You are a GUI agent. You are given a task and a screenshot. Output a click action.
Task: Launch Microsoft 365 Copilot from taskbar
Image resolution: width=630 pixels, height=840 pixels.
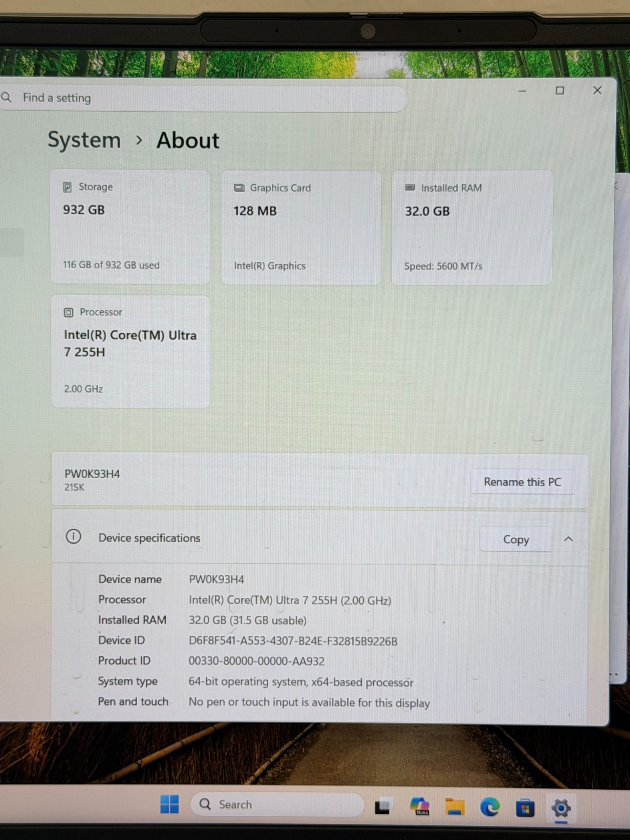click(420, 806)
